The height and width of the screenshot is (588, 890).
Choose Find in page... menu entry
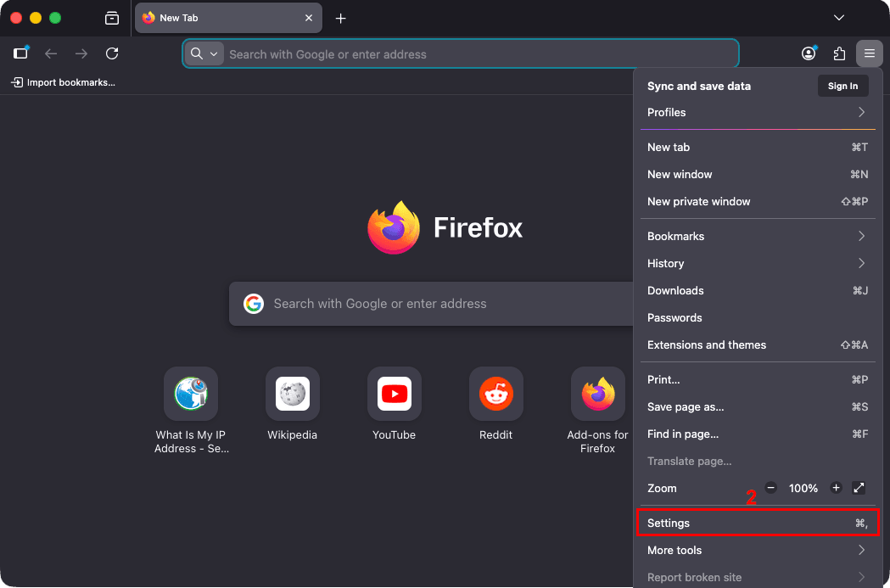point(758,434)
